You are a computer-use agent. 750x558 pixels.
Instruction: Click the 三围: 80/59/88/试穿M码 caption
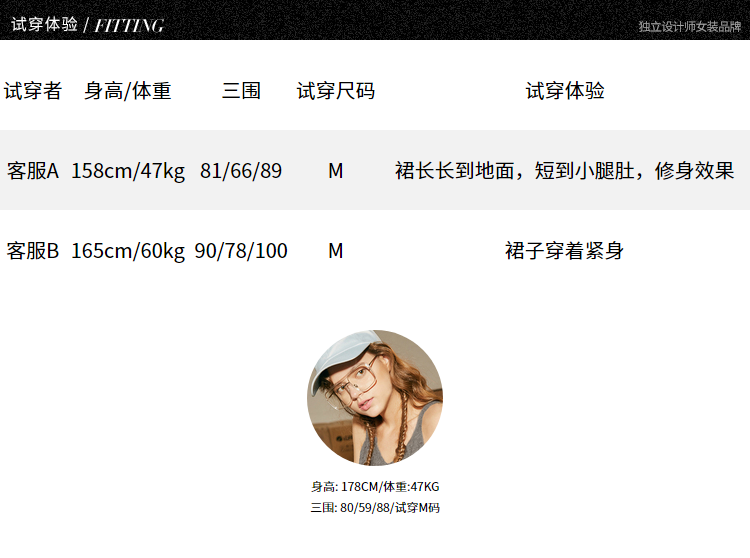point(375,507)
